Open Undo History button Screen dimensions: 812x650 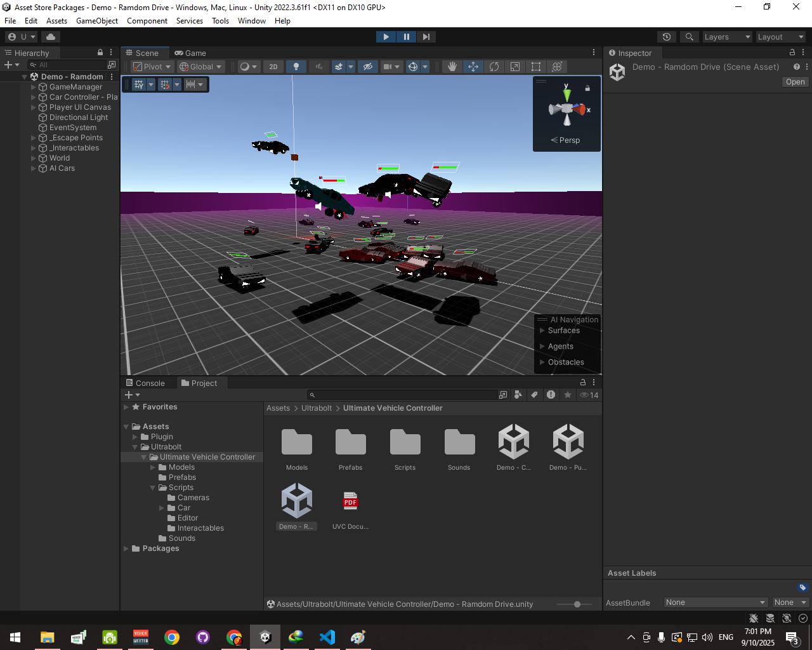click(666, 37)
